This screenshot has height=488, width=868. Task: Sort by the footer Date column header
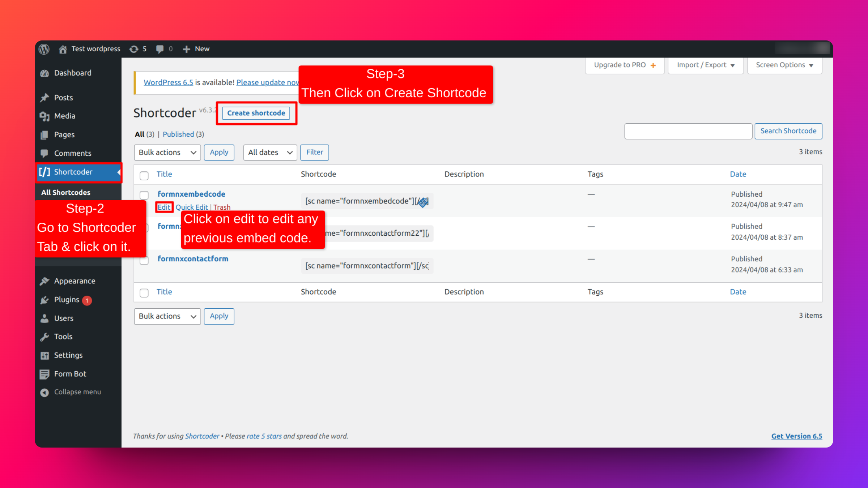[x=738, y=292]
